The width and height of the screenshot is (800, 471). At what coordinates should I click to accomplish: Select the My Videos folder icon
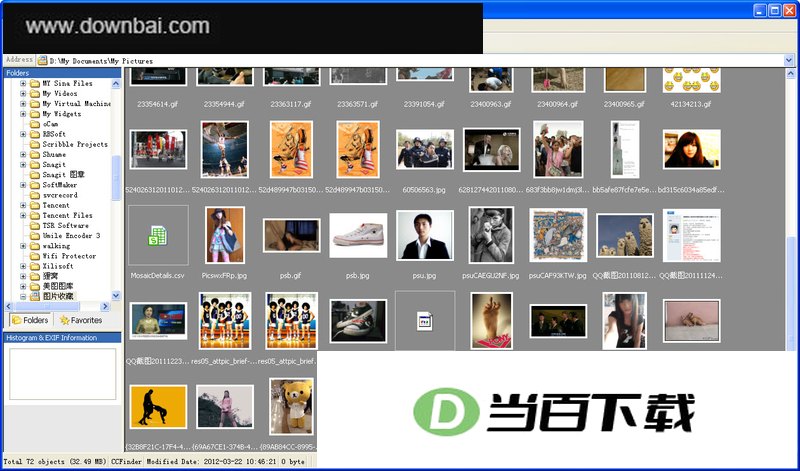pyautogui.click(x=35, y=93)
